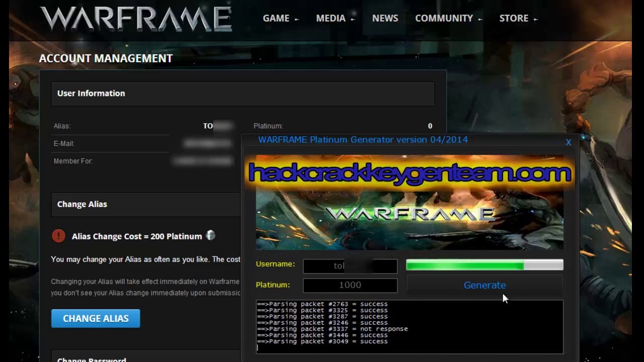Click the log line 'Parsing packet #2763 = success'
Image resolution: width=644 pixels, height=362 pixels.
click(322, 304)
